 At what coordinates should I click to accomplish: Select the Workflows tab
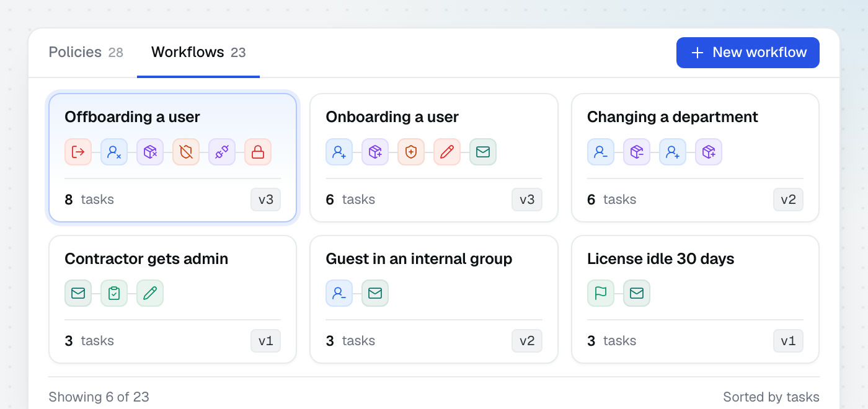pyautogui.click(x=198, y=53)
